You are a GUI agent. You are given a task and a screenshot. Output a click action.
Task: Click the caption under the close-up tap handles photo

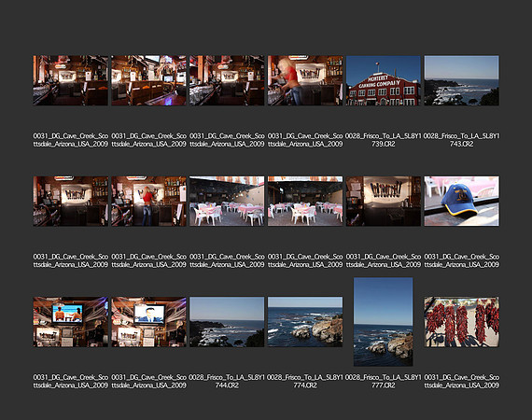pyautogui.click(x=383, y=260)
